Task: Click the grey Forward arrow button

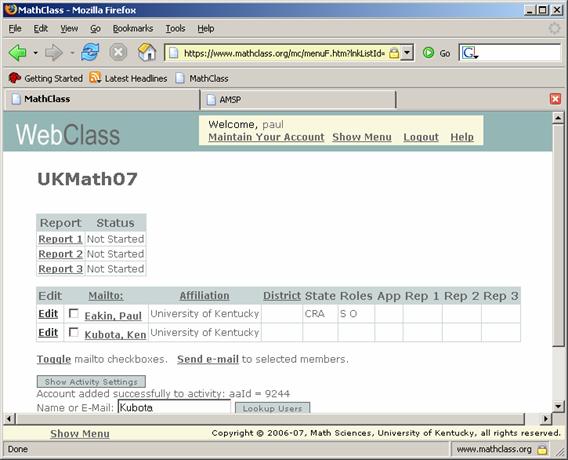Action: pos(54,53)
